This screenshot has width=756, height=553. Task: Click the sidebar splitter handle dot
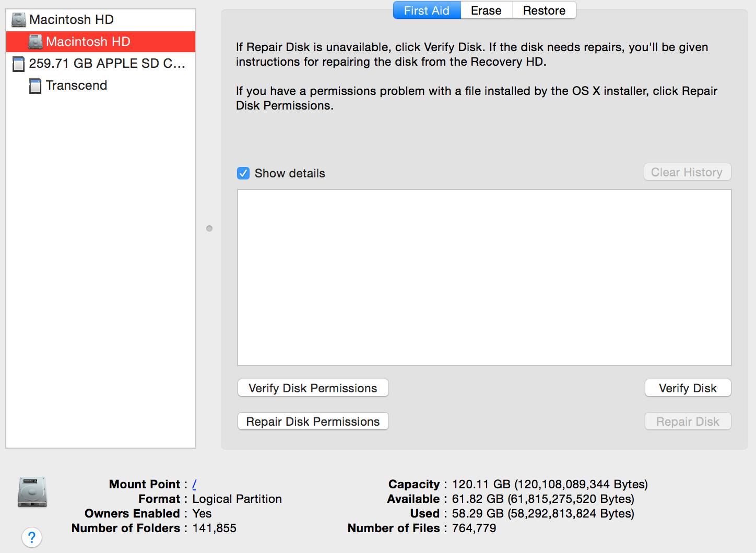[x=209, y=229]
